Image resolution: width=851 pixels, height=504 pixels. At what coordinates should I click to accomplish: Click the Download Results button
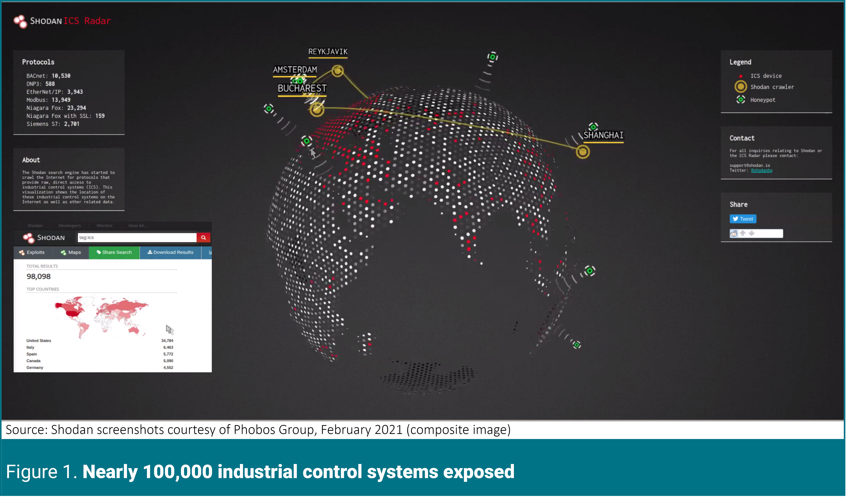point(170,252)
